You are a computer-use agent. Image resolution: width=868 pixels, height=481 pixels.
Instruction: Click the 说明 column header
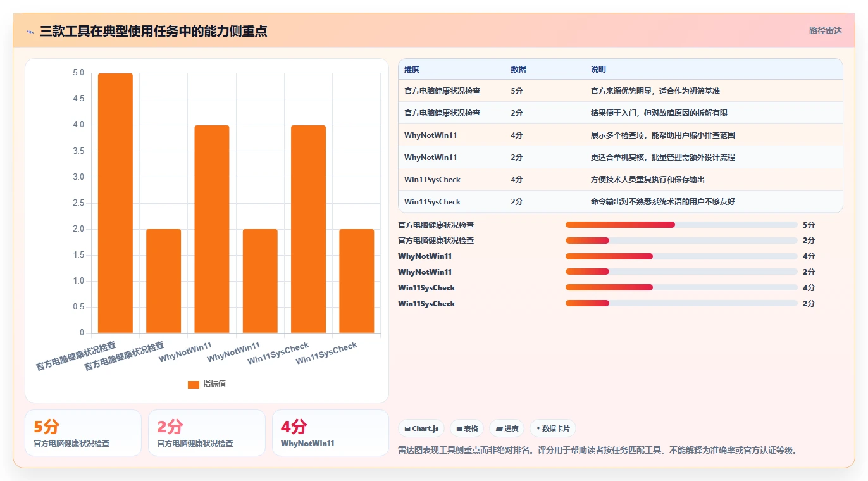(598, 70)
